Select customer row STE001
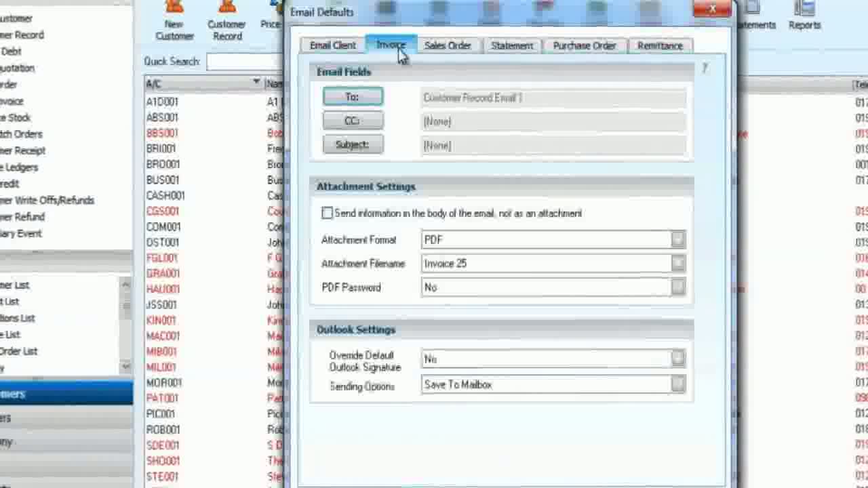868x488 pixels. 162,476
